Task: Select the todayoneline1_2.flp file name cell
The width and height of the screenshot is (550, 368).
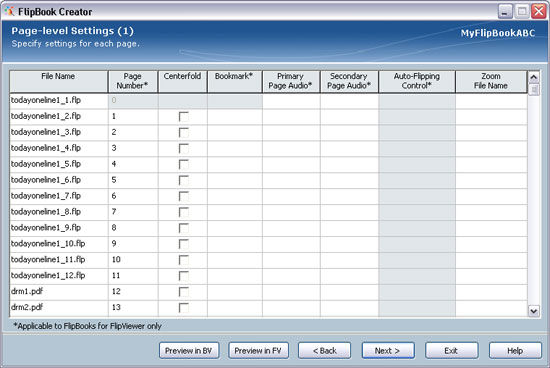Action: click(59, 116)
